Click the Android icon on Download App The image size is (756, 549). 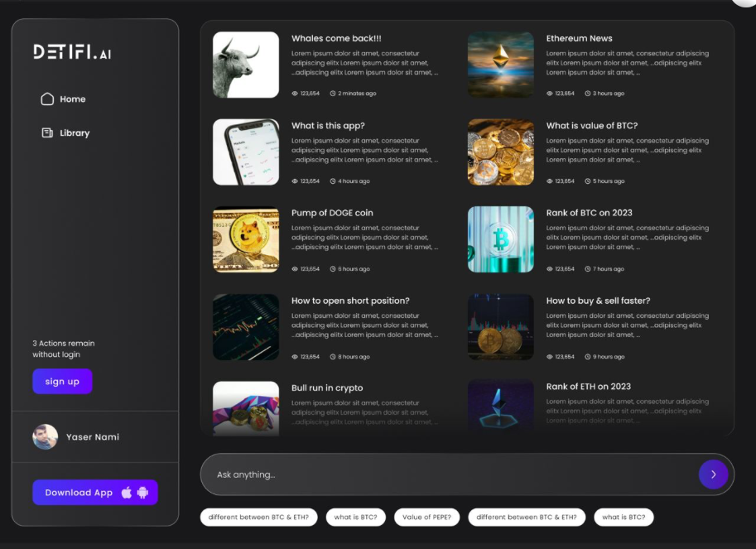click(142, 493)
